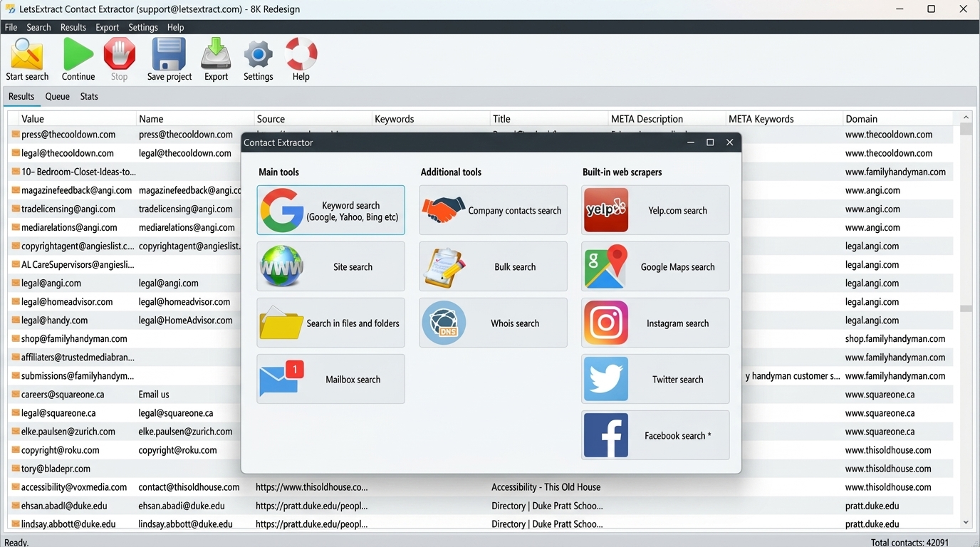Open Whois search DNS tool
The height and width of the screenshot is (547, 980).
(x=493, y=323)
